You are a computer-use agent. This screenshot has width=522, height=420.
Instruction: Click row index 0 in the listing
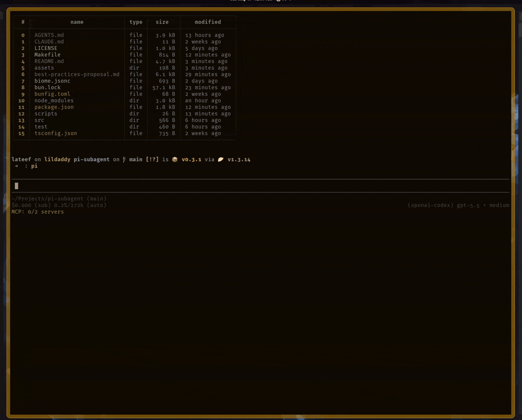click(23, 35)
